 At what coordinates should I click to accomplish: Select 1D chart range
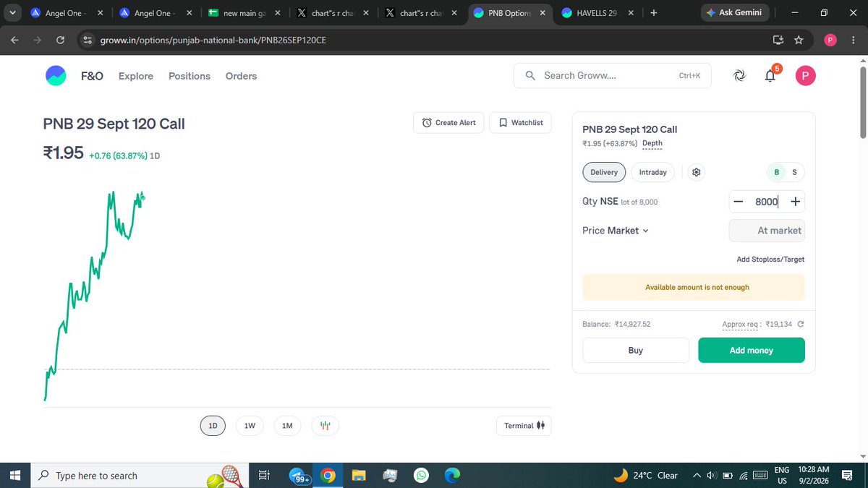click(x=213, y=426)
